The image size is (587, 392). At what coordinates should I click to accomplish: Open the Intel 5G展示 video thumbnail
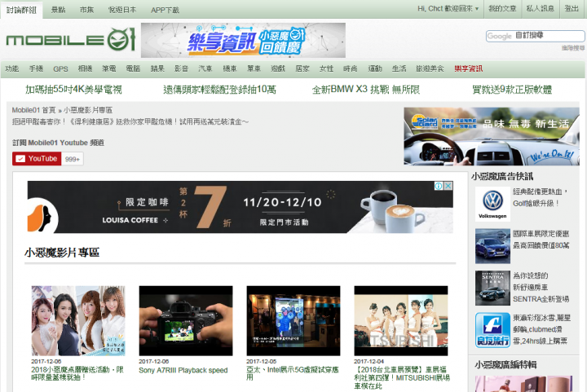tap(293, 320)
